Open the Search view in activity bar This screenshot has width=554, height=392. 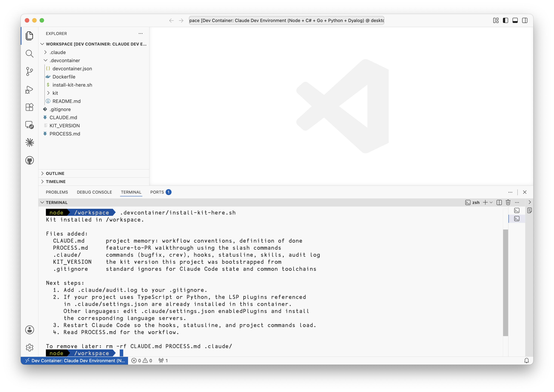coord(29,54)
